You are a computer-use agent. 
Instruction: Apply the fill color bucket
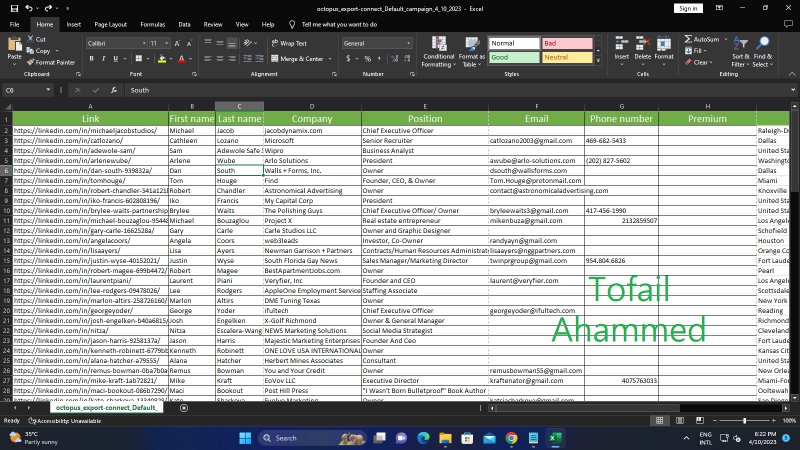pos(162,59)
